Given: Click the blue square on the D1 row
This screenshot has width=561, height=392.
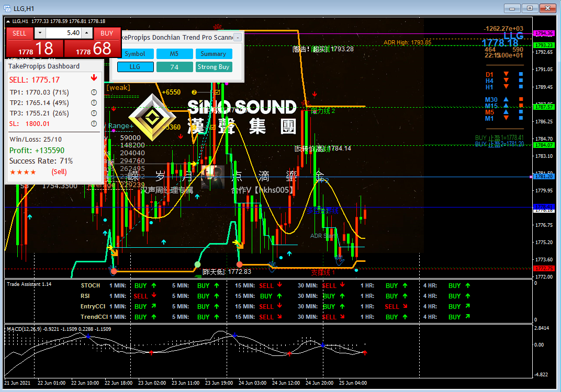Looking at the screenshot, I should 521,74.
